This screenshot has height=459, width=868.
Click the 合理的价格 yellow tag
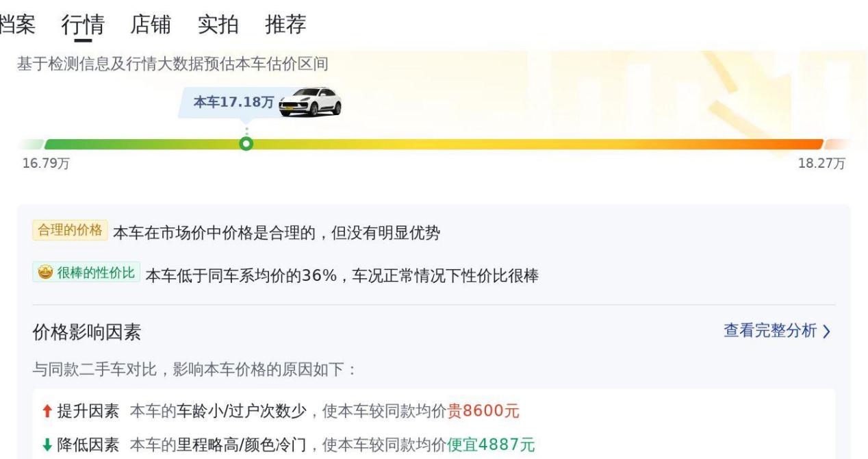click(x=69, y=231)
